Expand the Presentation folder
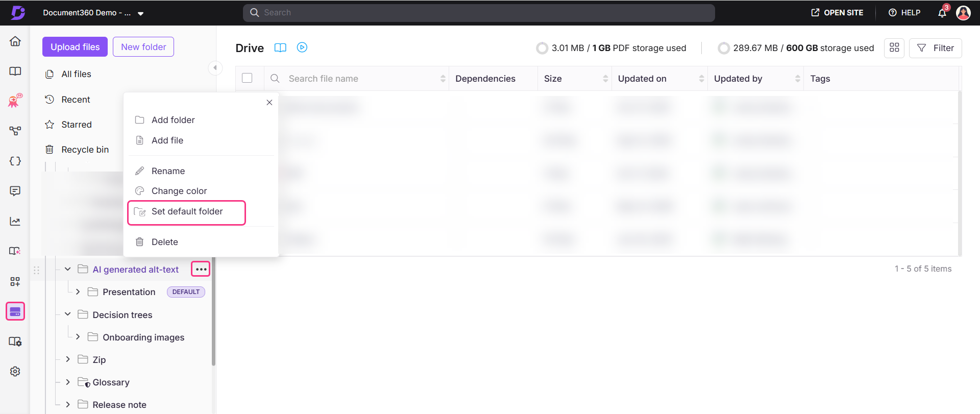980x414 pixels. 78,292
